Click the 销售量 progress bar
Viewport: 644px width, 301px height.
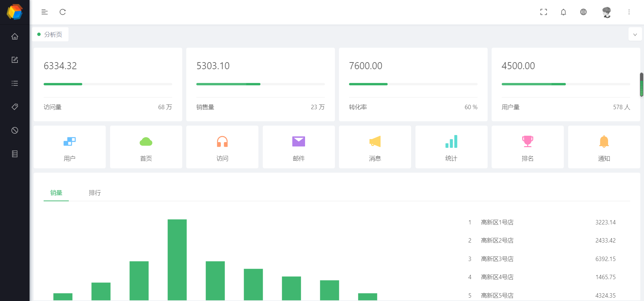point(260,84)
